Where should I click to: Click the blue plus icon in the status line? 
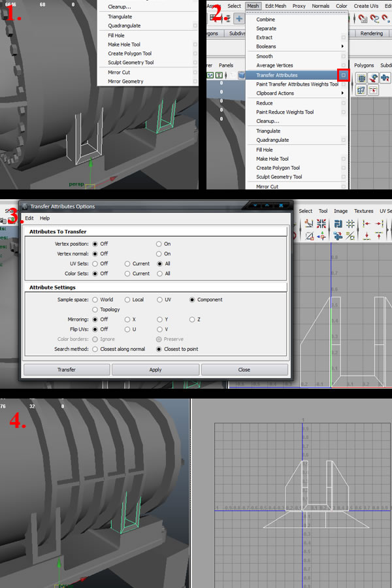[x=238, y=18]
